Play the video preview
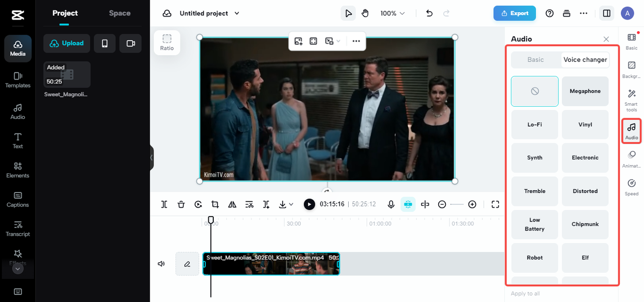The height and width of the screenshot is (302, 644). (309, 204)
